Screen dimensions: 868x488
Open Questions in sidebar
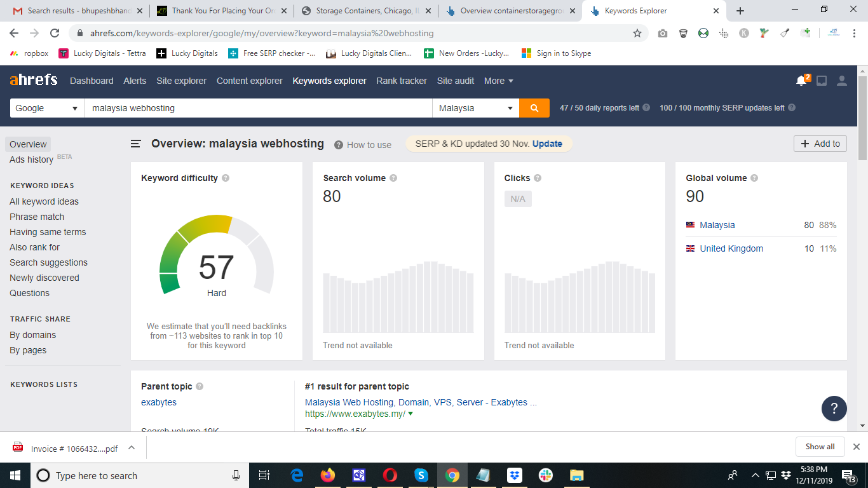point(29,293)
